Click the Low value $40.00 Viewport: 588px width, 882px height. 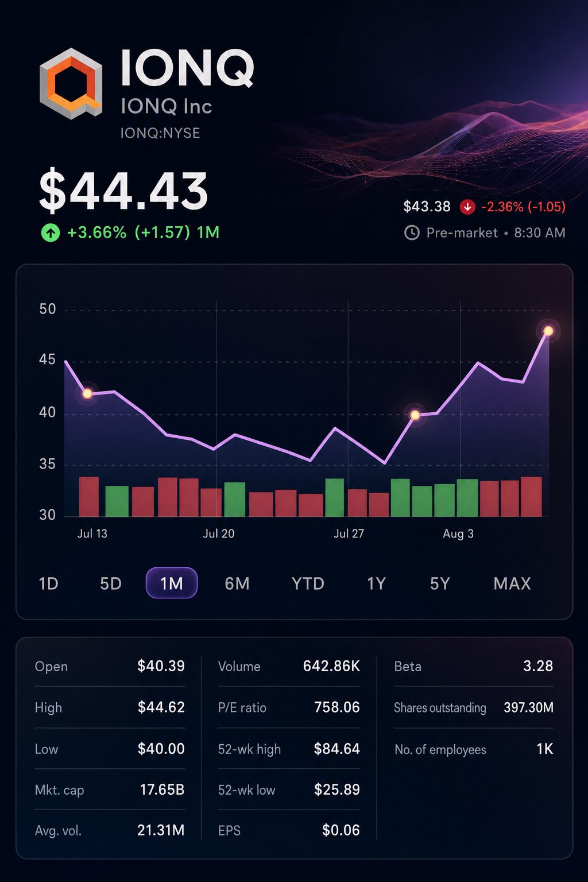[161, 749]
